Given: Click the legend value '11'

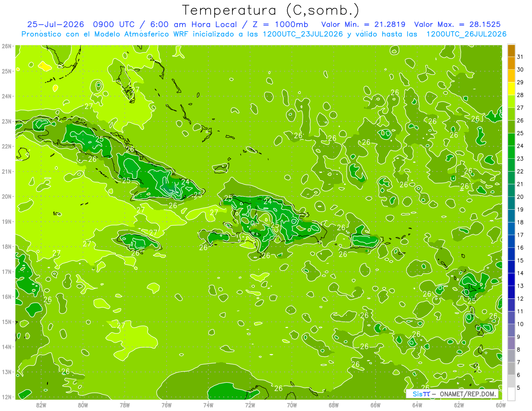Looking at the screenshot, I should coord(520,311).
